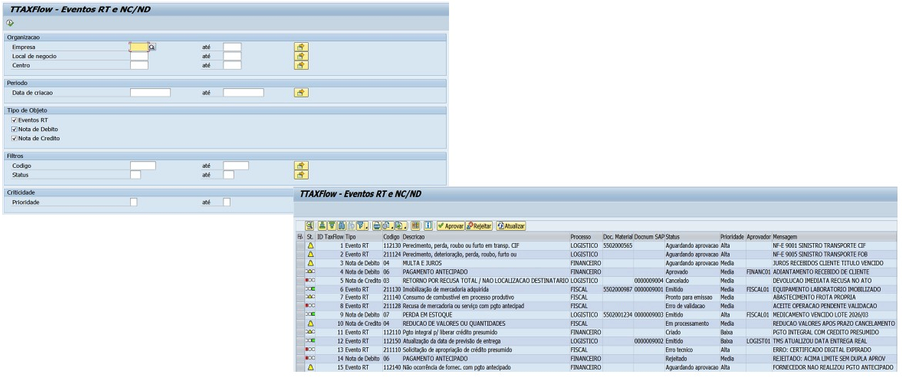Open search help beside Empresa field
This screenshot has height=378, width=902.
(152, 47)
